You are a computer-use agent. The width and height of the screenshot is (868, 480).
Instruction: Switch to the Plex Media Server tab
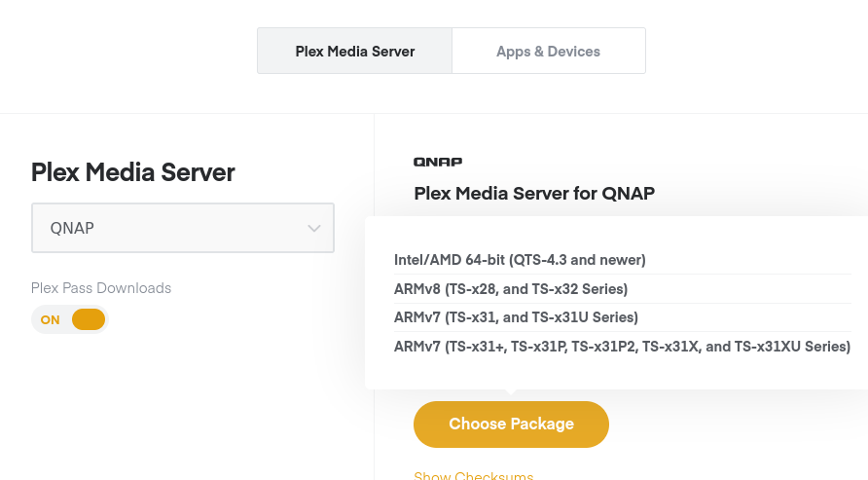(x=355, y=51)
